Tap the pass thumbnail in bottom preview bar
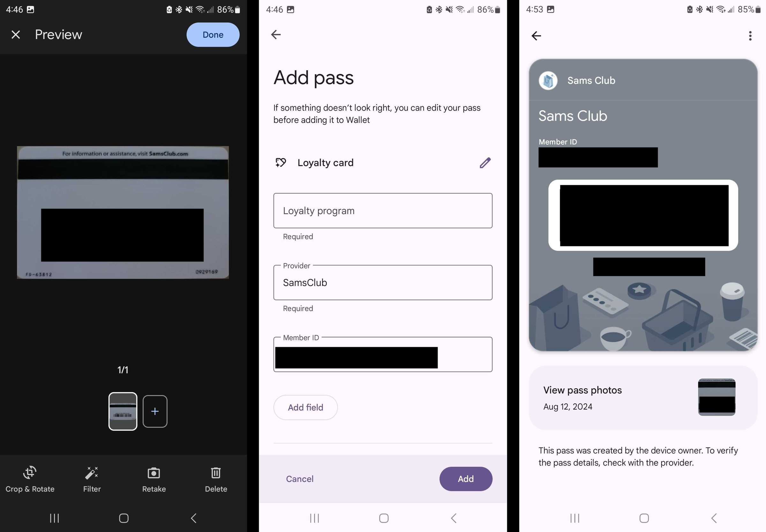The image size is (766, 532). (123, 411)
